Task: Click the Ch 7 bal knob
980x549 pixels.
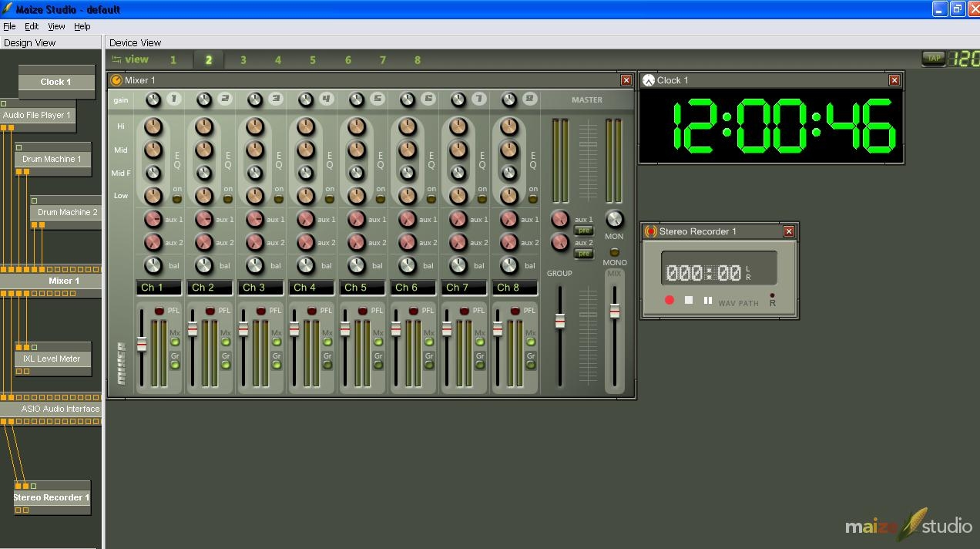Action: 458,266
